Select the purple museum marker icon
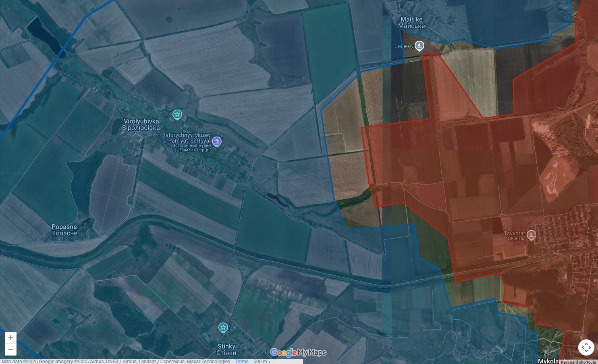598x364 pixels. [217, 141]
